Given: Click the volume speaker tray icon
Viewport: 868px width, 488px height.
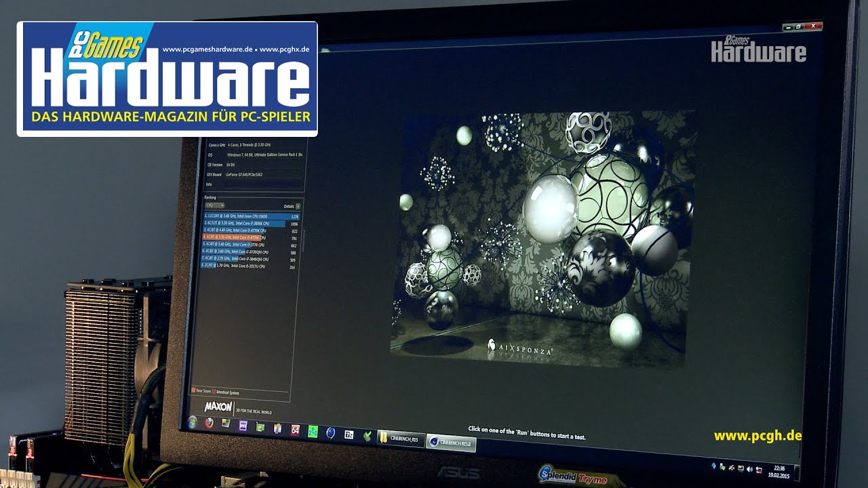Looking at the screenshot, I should (749, 469).
